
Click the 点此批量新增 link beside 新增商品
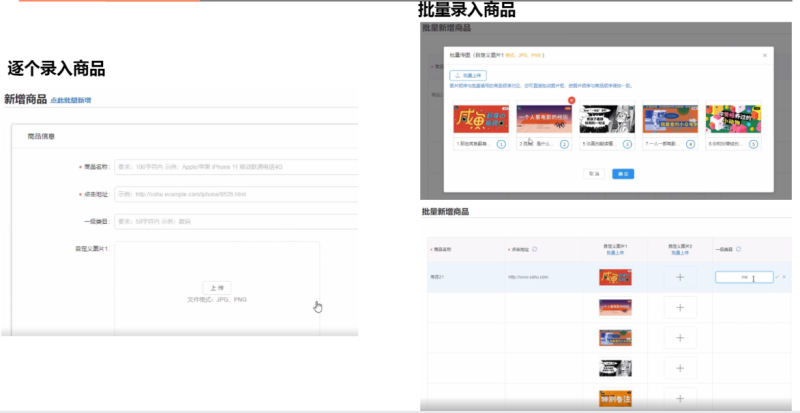70,101
